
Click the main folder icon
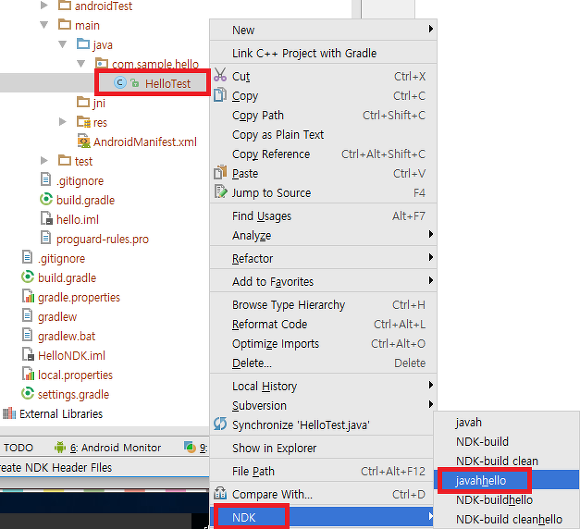coord(65,24)
